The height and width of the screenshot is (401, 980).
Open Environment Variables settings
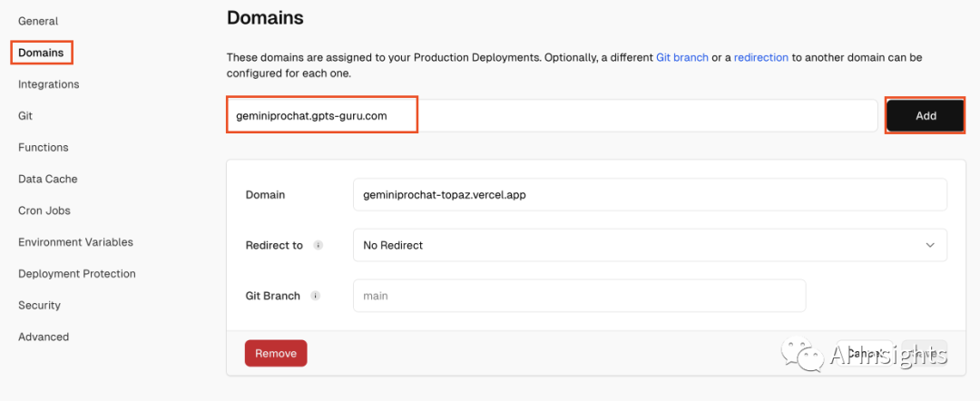tap(75, 242)
